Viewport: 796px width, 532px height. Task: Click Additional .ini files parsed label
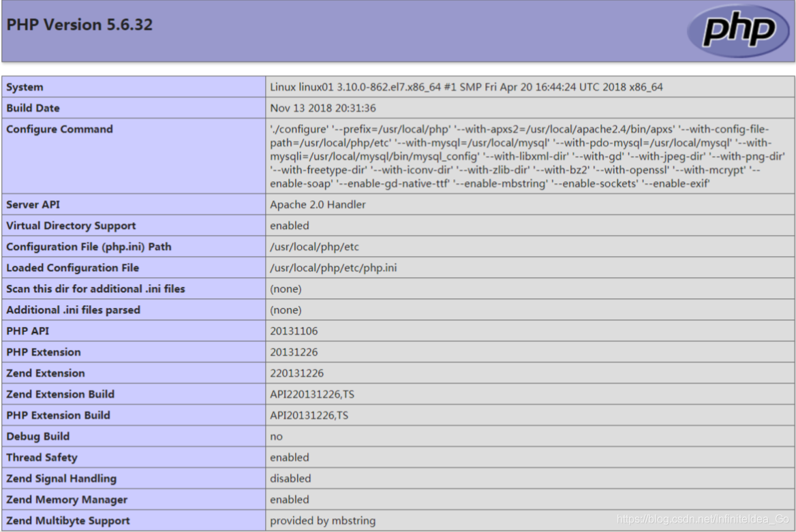point(73,310)
